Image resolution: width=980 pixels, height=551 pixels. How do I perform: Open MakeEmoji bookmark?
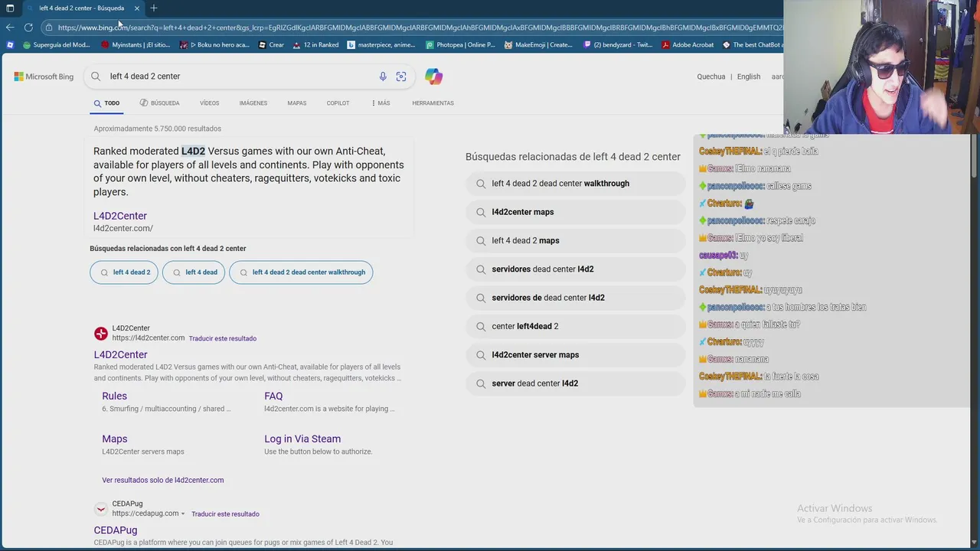(x=538, y=45)
